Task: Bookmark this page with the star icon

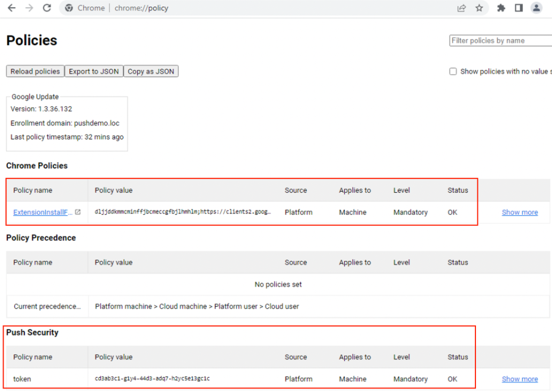Action: 479,8
